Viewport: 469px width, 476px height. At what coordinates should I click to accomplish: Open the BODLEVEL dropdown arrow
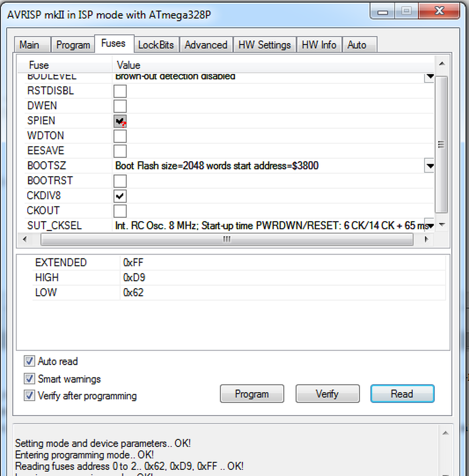[x=430, y=78]
